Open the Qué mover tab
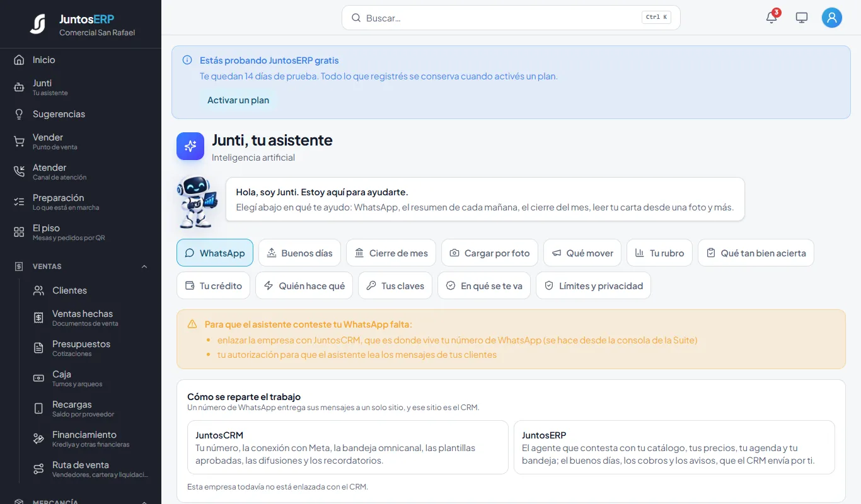861x504 pixels. (582, 253)
